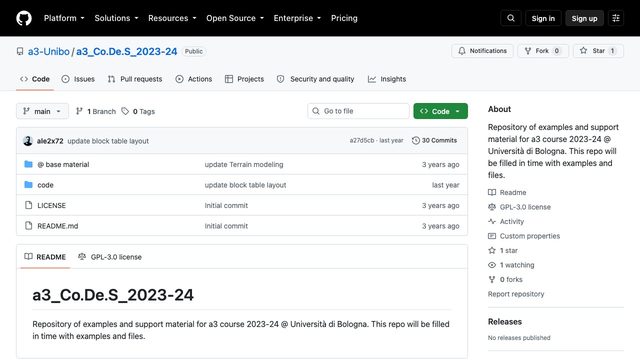
Task: Click commit hash a27d5cb
Action: (x=362, y=140)
